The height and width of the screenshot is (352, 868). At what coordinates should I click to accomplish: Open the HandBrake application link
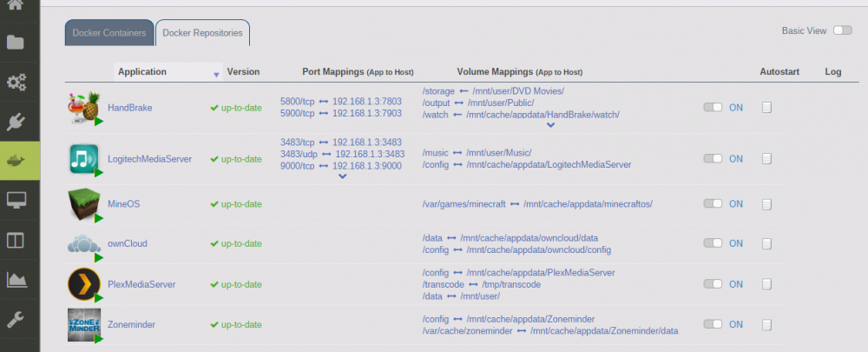click(x=129, y=108)
